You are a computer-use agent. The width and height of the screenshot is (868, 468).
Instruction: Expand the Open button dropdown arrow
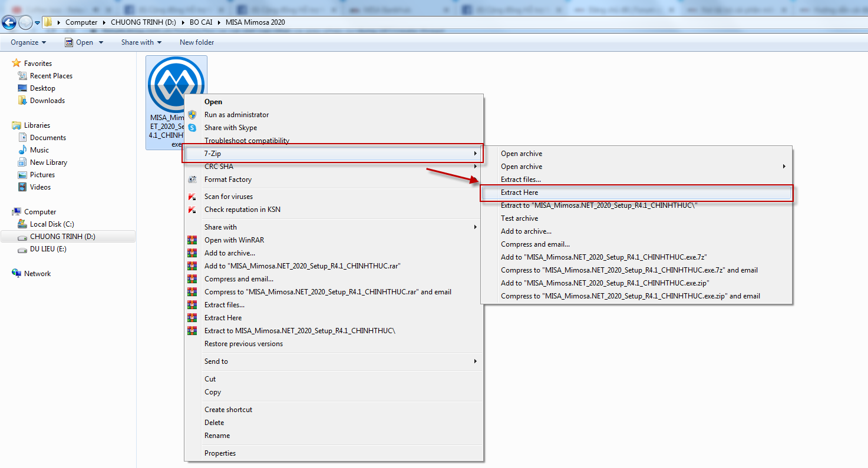coord(101,42)
